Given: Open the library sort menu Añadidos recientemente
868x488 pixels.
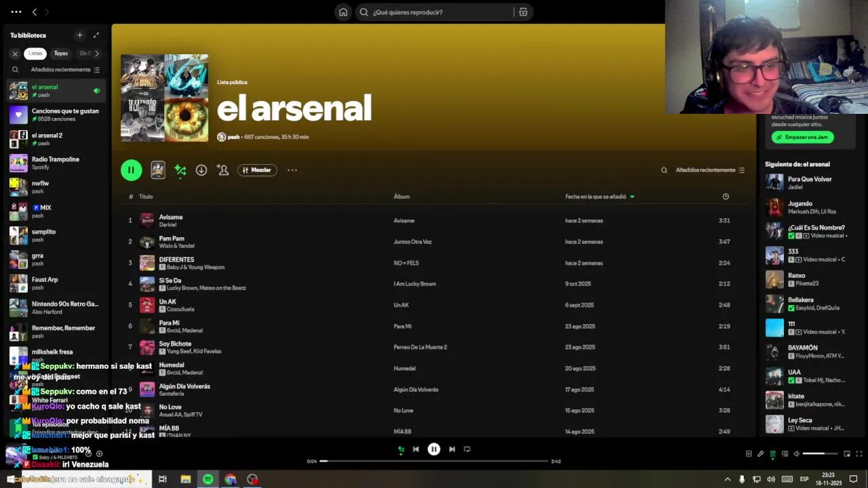Looking at the screenshot, I should click(x=65, y=70).
